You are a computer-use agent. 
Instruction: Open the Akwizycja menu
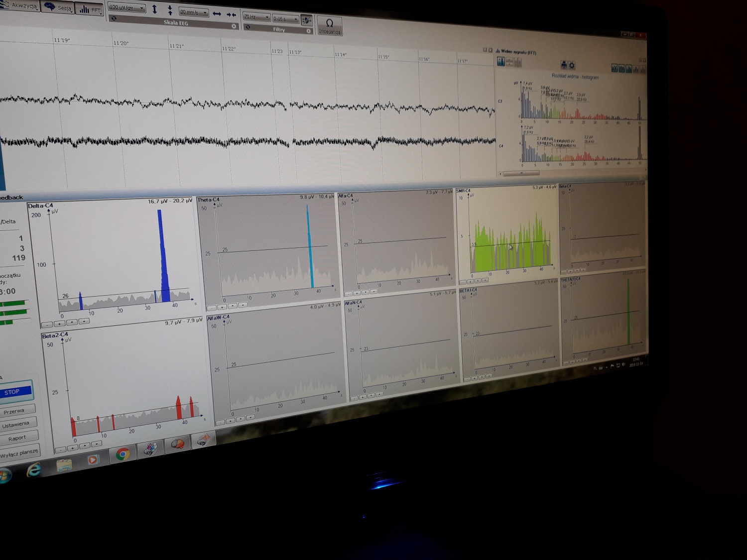pos(19,5)
